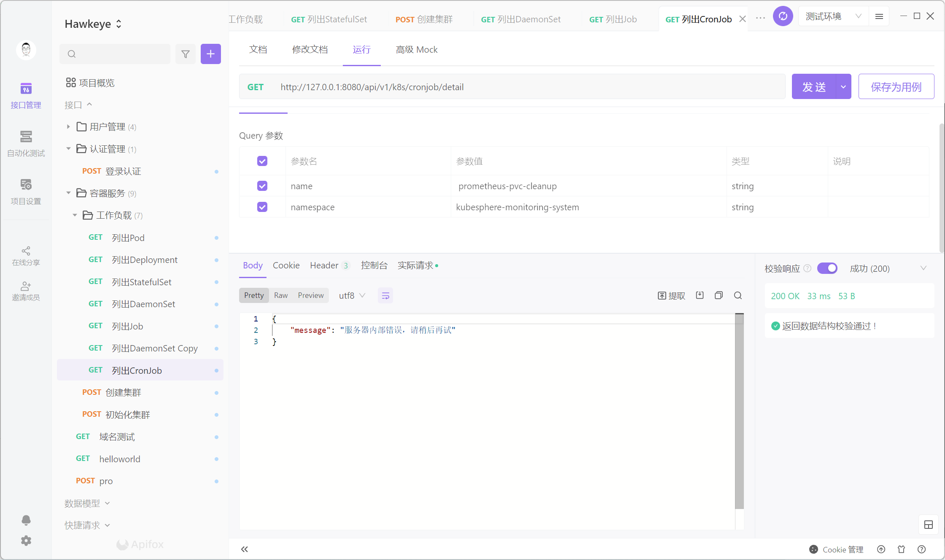The image size is (945, 560).
Task: Expand the 用户管理 folder
Action: click(68, 126)
